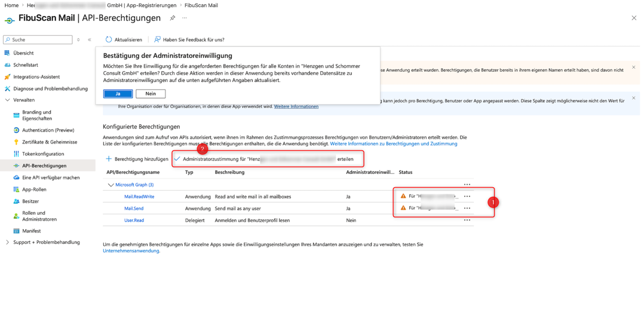The image size is (644, 324).
Task: Click the App-Rollen grid icon
Action: 17,189
